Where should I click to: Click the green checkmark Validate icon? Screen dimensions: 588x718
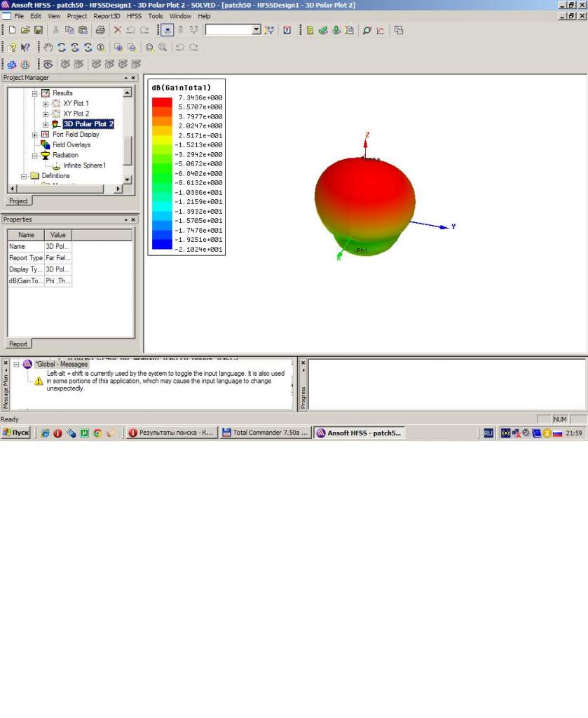(323, 30)
